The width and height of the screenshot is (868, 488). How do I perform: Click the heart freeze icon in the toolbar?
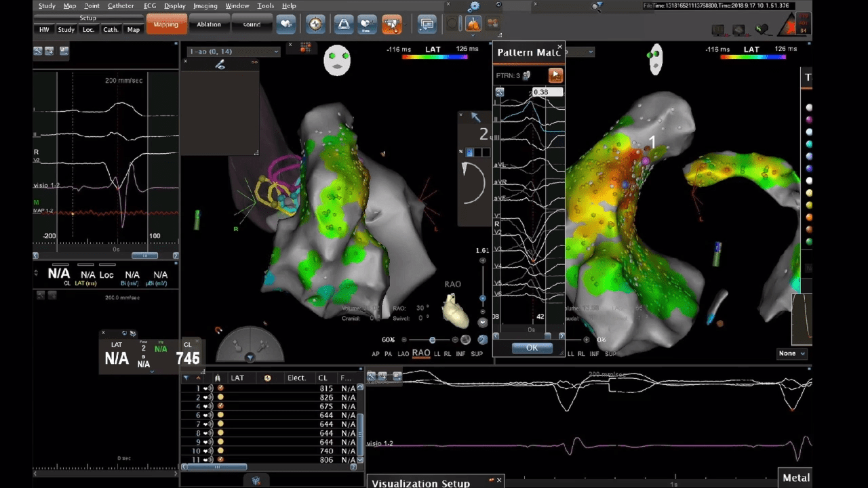pos(368,24)
